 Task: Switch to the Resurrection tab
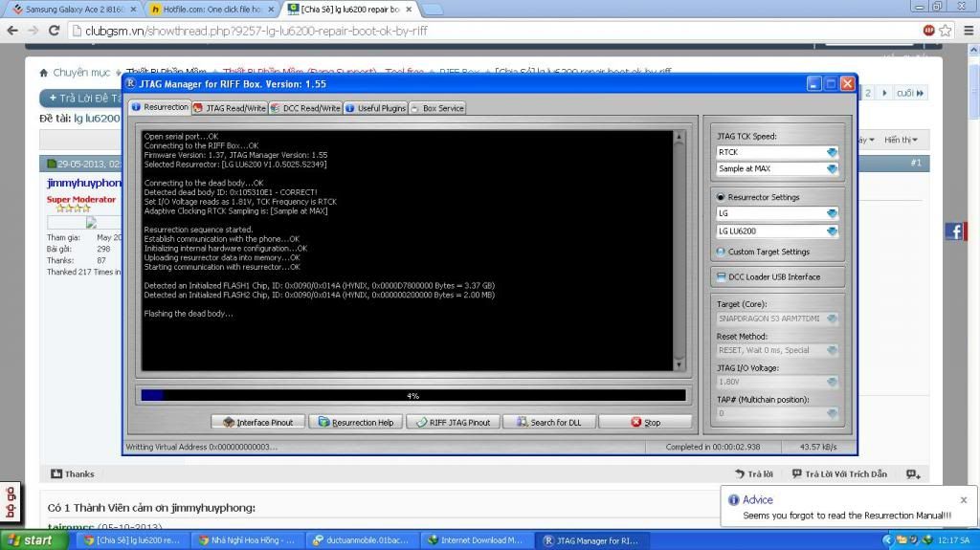point(160,107)
